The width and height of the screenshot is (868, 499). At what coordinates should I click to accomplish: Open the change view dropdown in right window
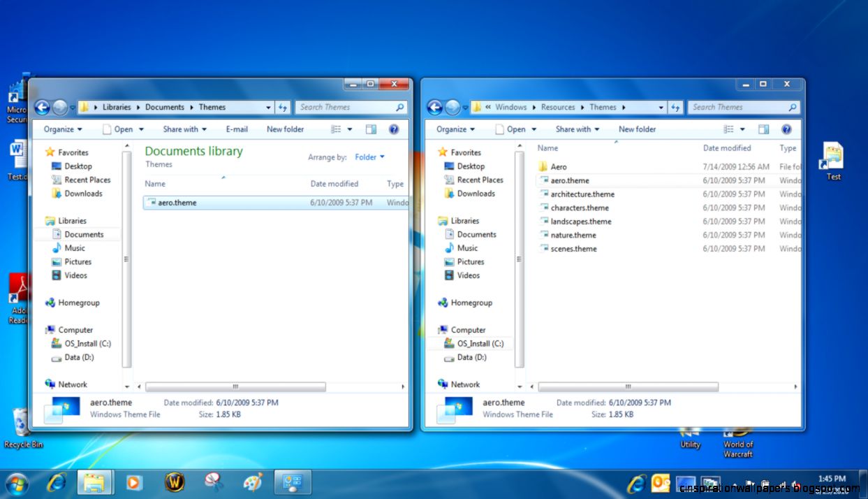[742, 129]
